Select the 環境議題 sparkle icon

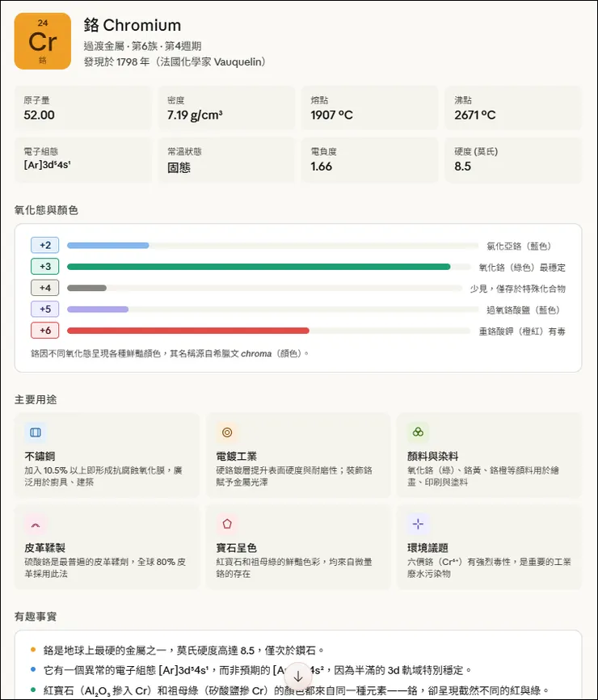click(419, 525)
